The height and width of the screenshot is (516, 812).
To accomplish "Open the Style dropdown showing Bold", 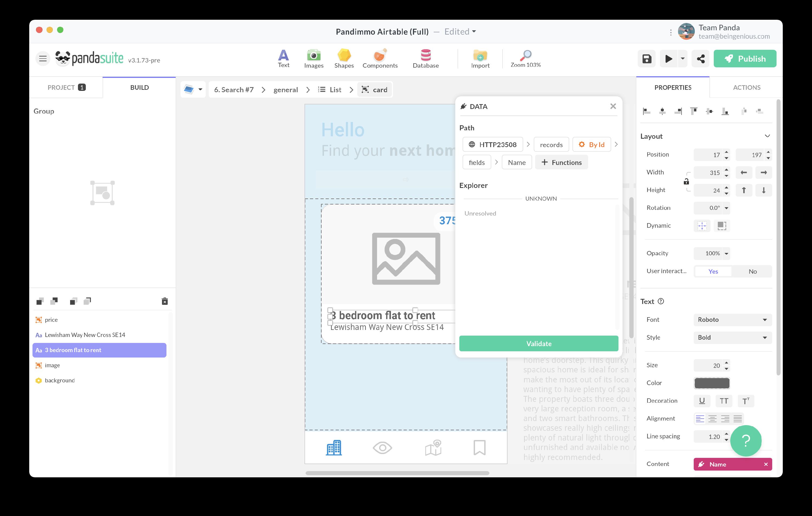I will [x=732, y=337].
